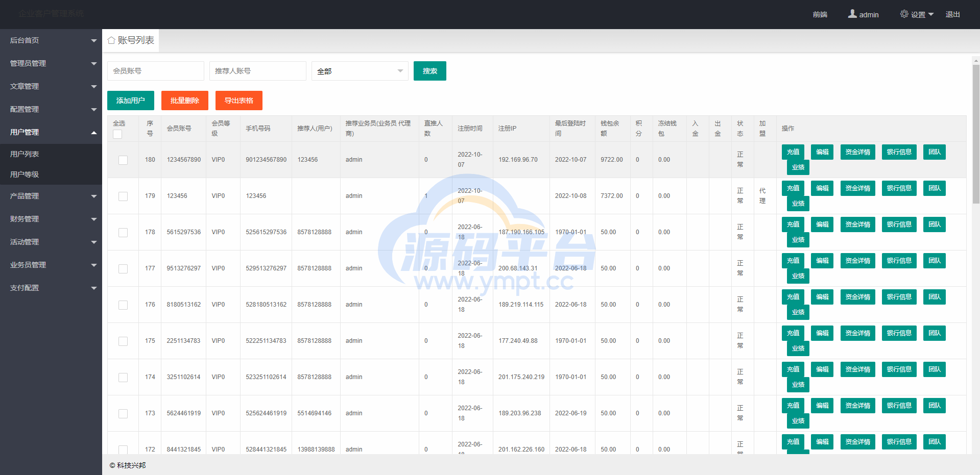Click the 导出表格 button
The width and height of the screenshot is (980, 475).
pyautogui.click(x=239, y=101)
